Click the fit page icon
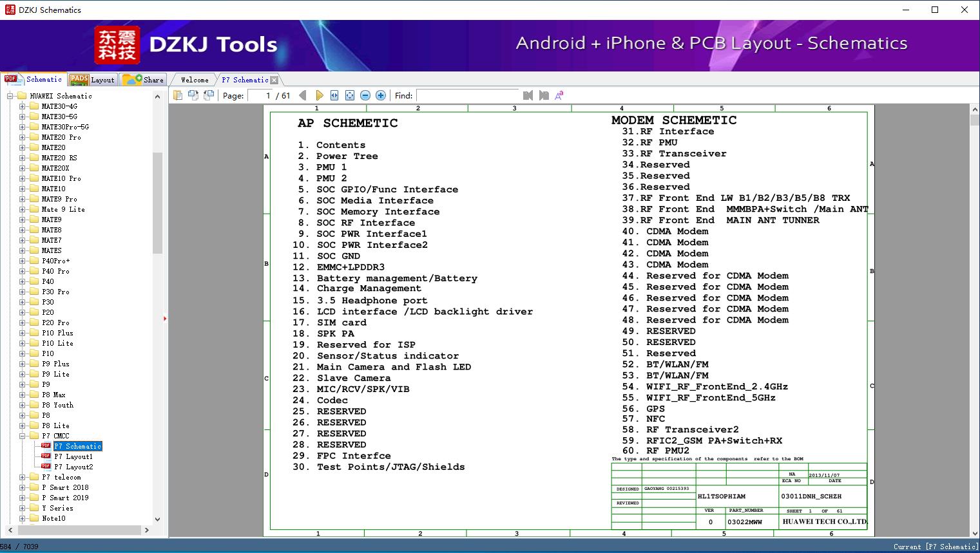 (x=350, y=95)
